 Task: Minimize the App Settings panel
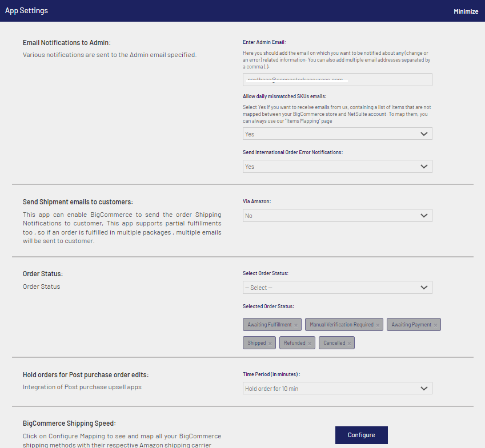click(x=466, y=11)
